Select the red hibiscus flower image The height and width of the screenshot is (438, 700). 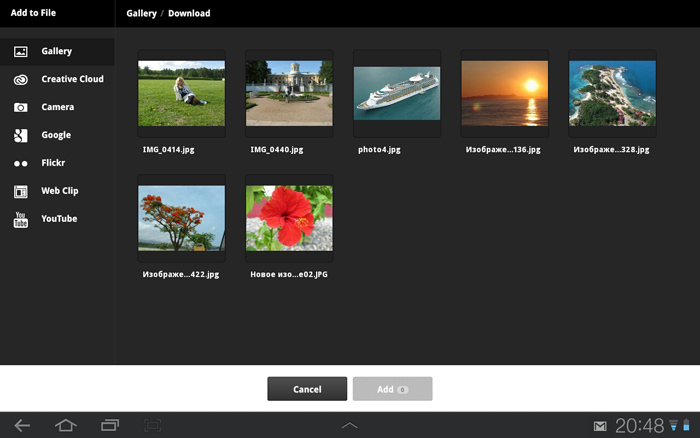click(x=289, y=217)
